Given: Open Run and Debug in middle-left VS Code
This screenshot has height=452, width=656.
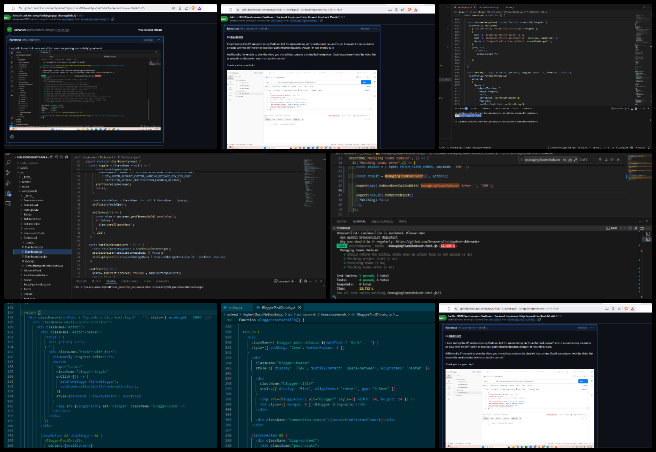Looking at the screenshot, I should click(8, 183).
